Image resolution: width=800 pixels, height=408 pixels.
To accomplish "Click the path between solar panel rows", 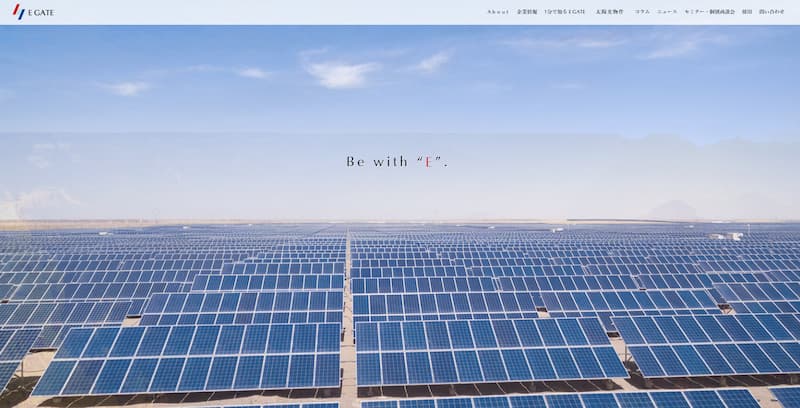I will click(348, 316).
